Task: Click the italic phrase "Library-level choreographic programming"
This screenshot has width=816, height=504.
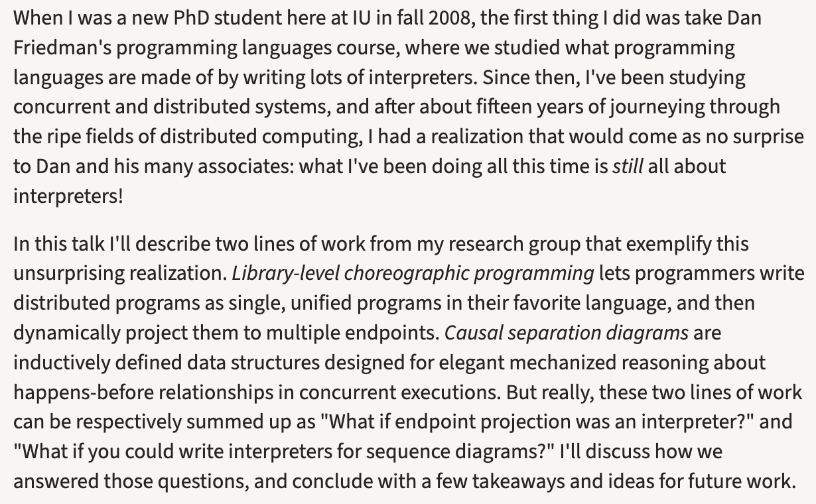Action: [413, 273]
